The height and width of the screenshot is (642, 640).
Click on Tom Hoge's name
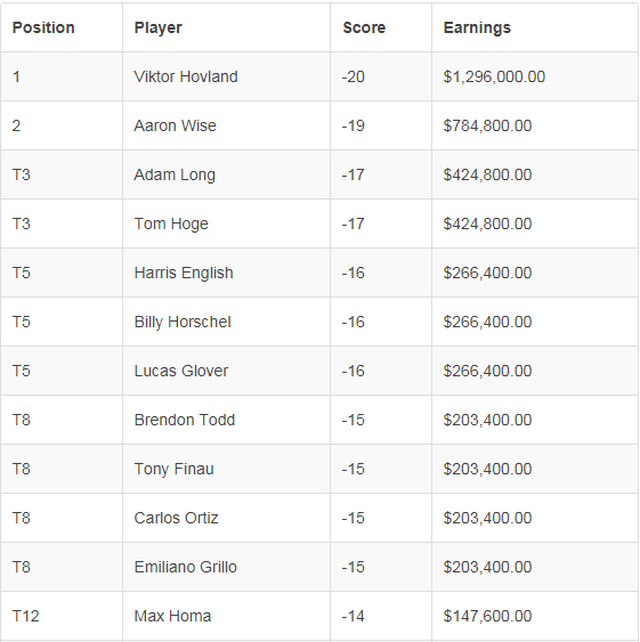coord(171,224)
